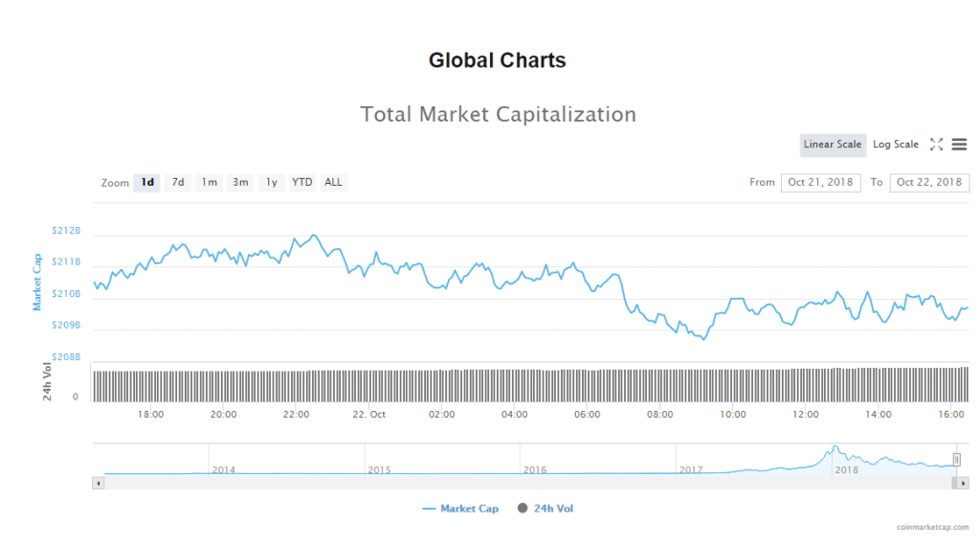Switch chart to Log Scale
The height and width of the screenshot is (545, 980).
(896, 145)
